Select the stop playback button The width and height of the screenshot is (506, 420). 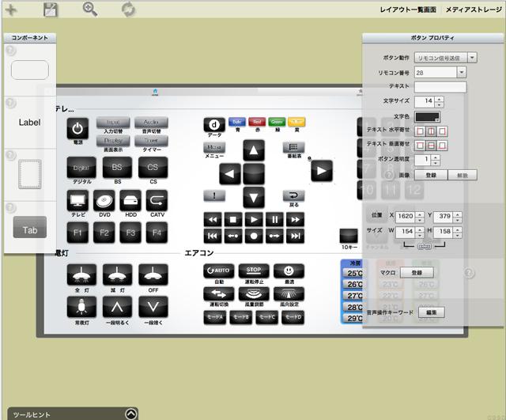(x=233, y=220)
